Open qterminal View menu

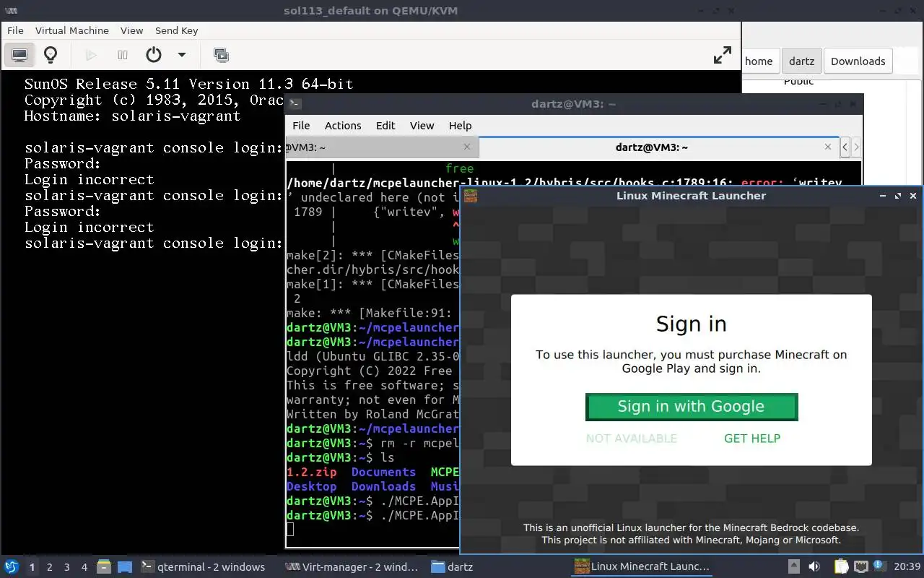pos(422,125)
